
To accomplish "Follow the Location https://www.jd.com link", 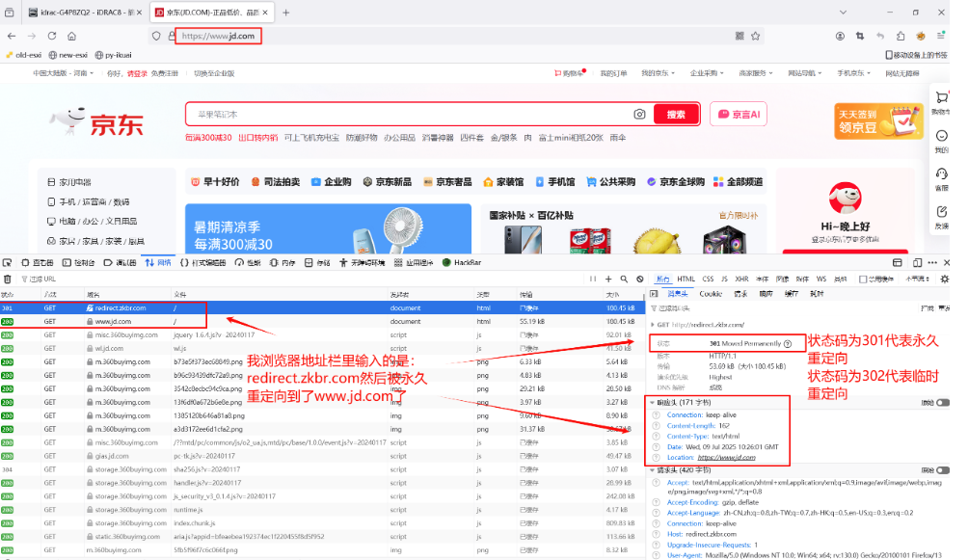I will (727, 458).
